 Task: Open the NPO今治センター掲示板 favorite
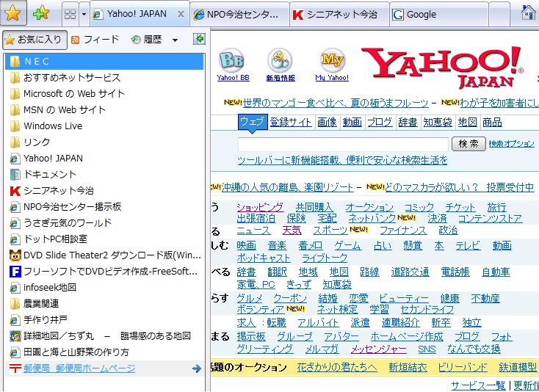point(104,207)
